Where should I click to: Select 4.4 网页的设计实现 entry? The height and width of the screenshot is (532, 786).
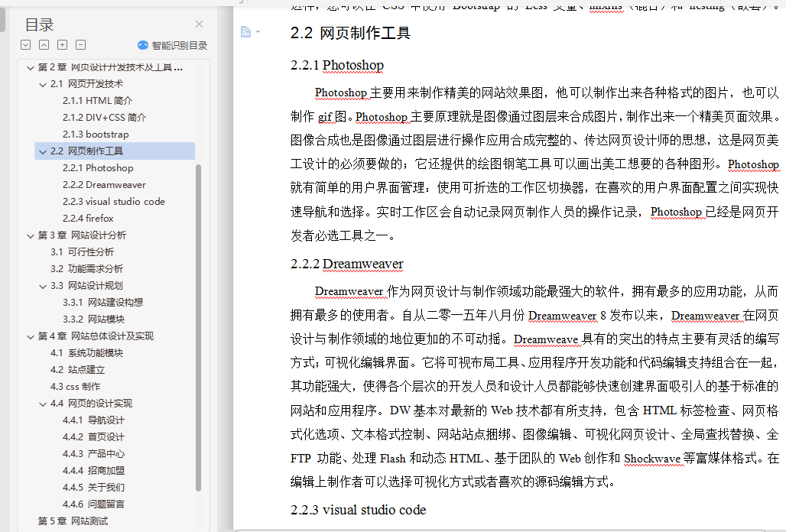tap(91, 404)
